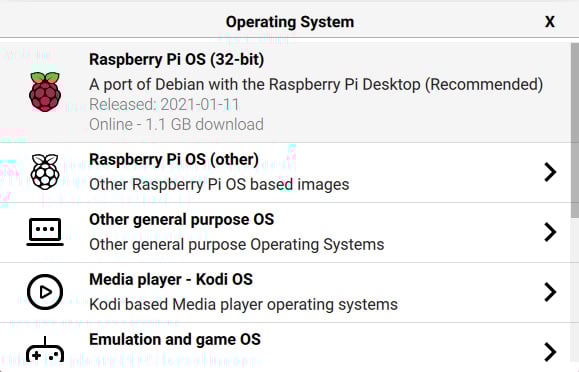579x372 pixels.
Task: Click 'Online - 1.1 GB download' text
Action: tap(176, 124)
